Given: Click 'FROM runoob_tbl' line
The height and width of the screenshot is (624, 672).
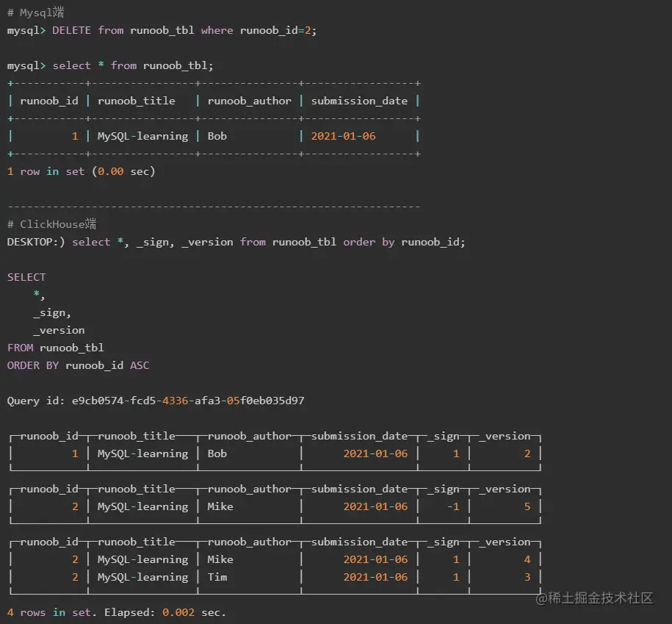Looking at the screenshot, I should tap(55, 348).
